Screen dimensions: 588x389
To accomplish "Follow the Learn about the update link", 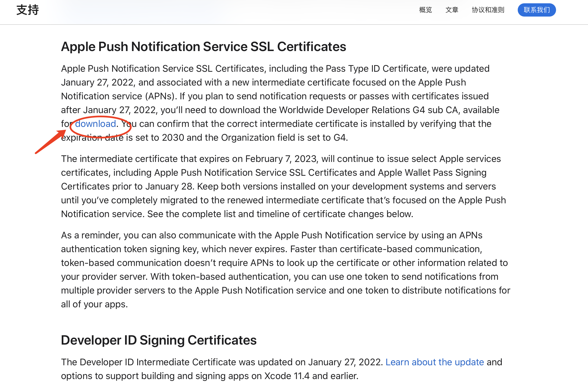I will tap(435, 362).
